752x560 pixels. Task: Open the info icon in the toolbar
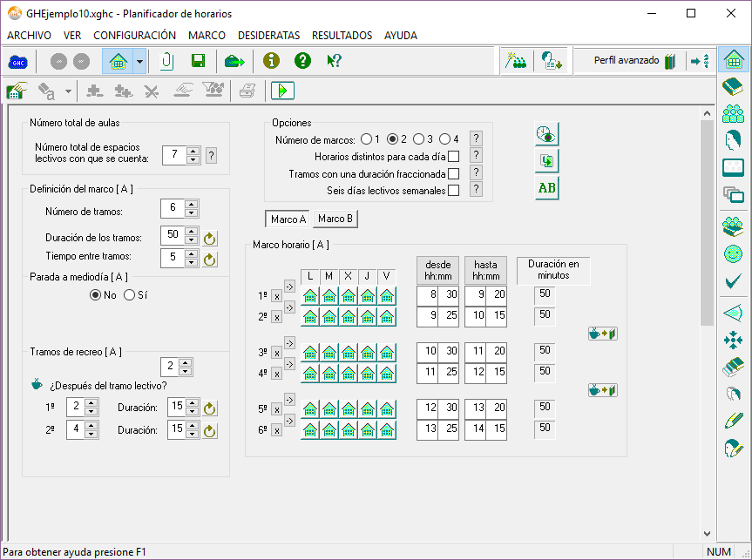click(x=272, y=61)
